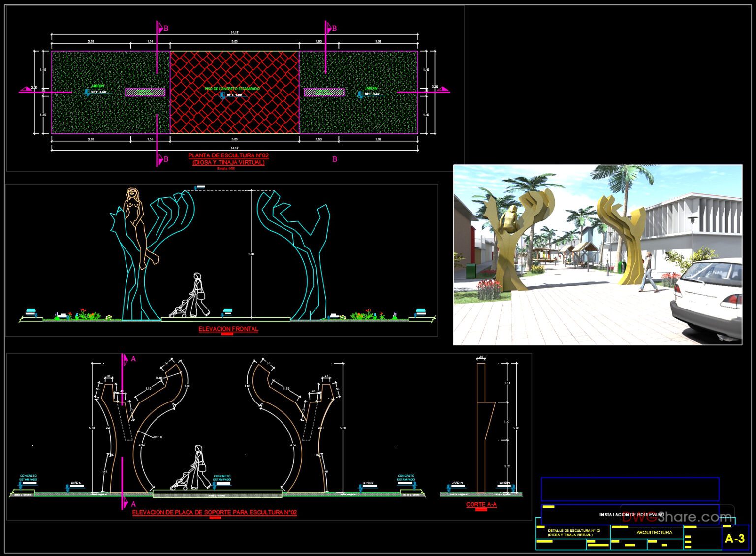The height and width of the screenshot is (556, 756).
Task: Click the JARDIN callout marker beside CORTE A-A
Action: [x=448, y=488]
